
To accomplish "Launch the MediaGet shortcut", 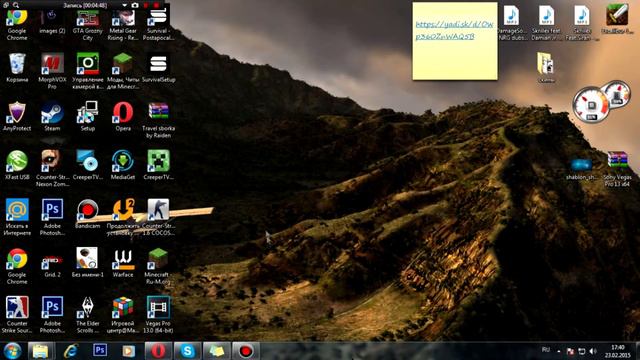I will [123, 165].
